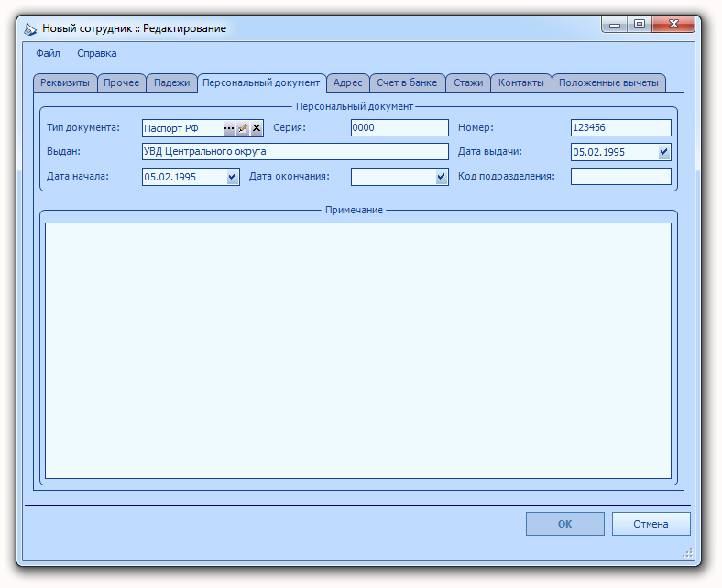Open the Файл menu
Viewport: 722px width, 588px height.
pos(48,53)
